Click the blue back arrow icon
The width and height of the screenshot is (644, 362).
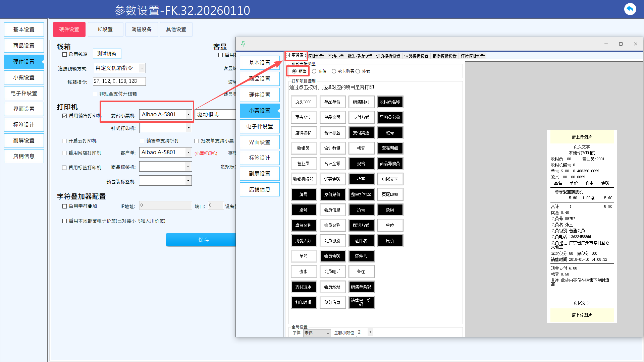click(x=630, y=9)
